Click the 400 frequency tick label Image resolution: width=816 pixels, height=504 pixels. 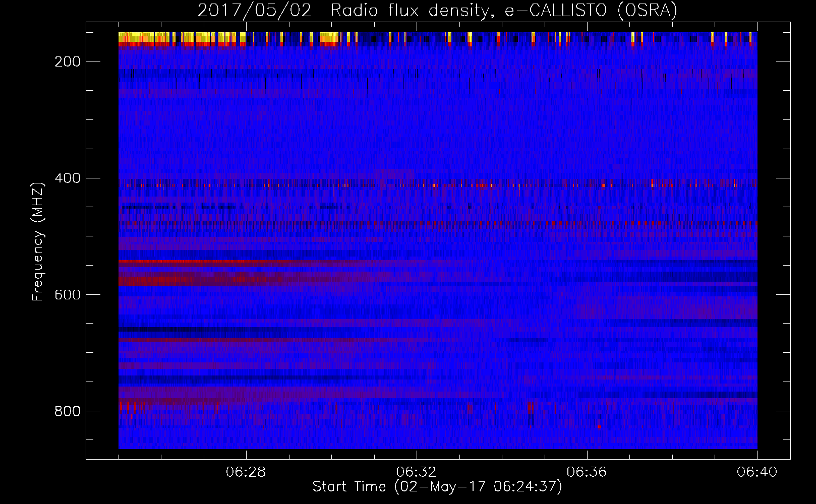pyautogui.click(x=68, y=178)
